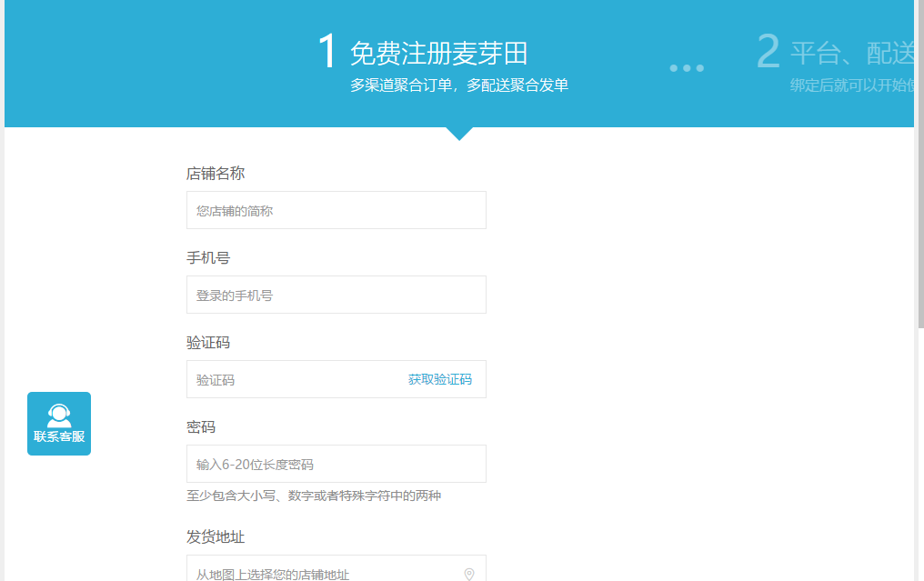
Task: Focus the 登录的手机号 input field
Action: tap(336, 295)
